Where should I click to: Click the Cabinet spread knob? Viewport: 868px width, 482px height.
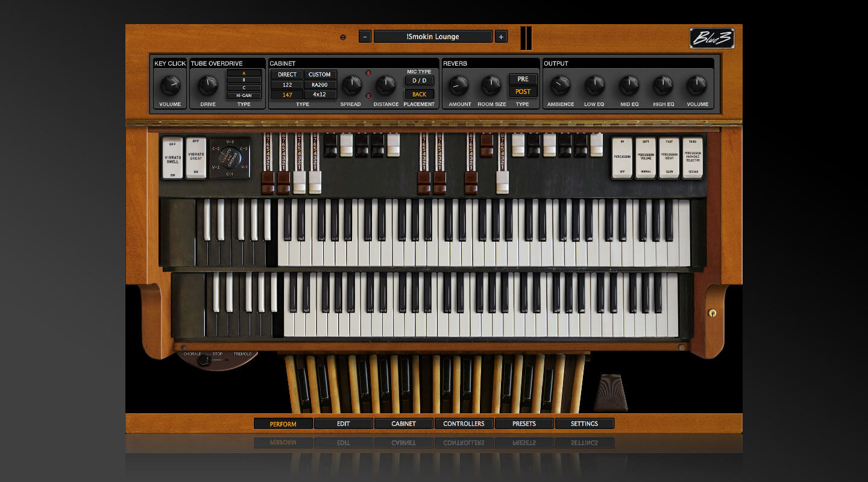(351, 86)
